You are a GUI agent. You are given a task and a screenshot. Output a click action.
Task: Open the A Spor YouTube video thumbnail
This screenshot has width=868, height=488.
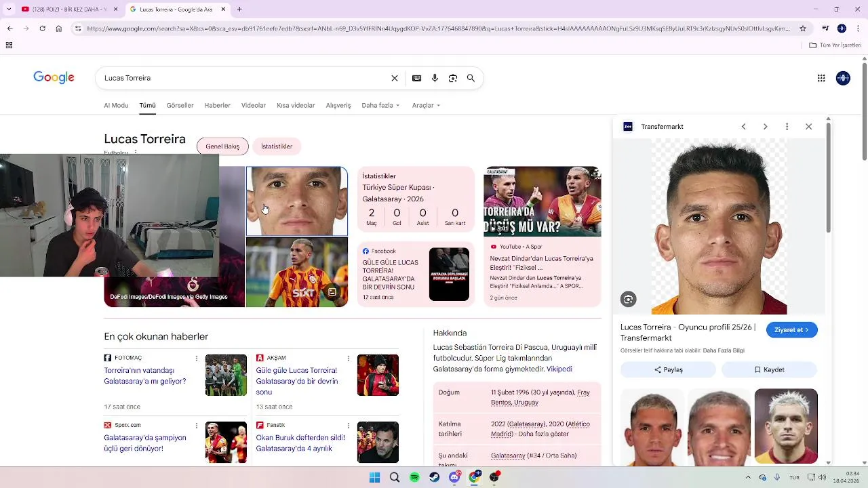[542, 201]
